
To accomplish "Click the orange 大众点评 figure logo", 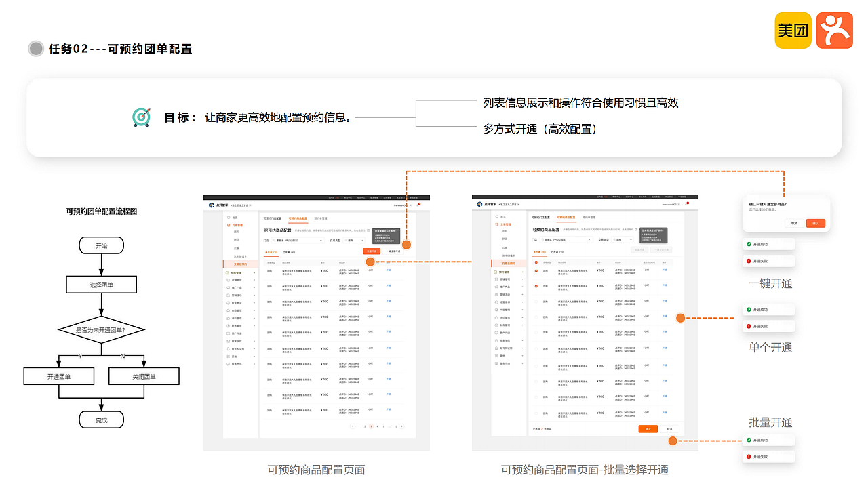I will tap(835, 30).
